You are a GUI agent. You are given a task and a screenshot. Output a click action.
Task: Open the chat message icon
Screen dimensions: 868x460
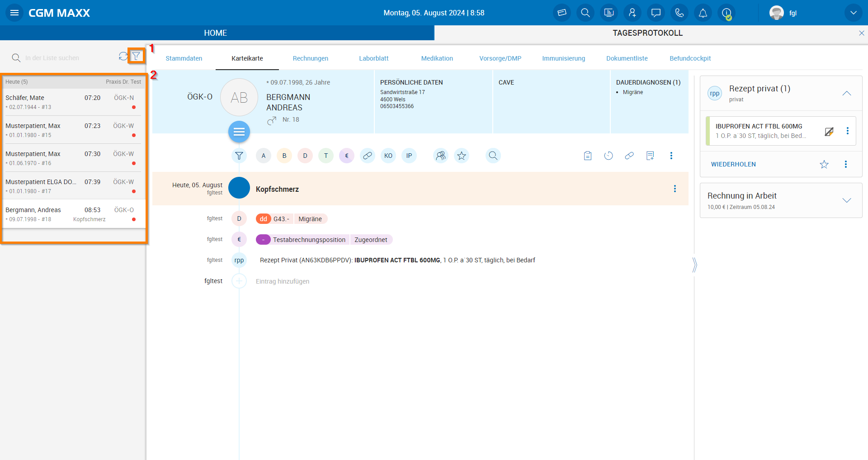[x=656, y=13]
